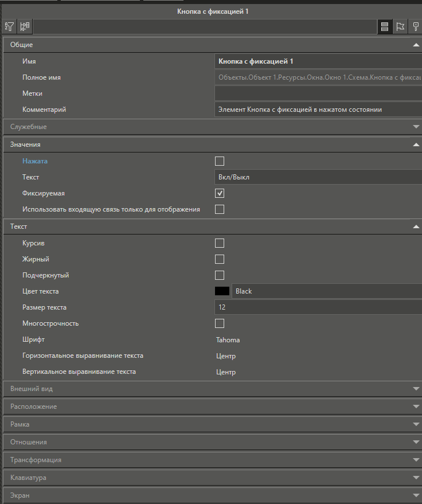Click the Размер текста value 12
This screenshot has width=422, height=504.
pos(318,307)
